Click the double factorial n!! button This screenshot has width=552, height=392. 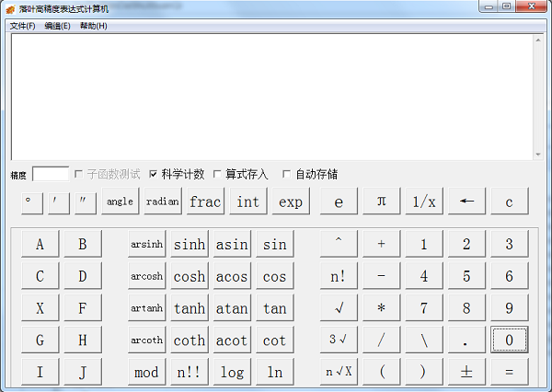coord(190,372)
